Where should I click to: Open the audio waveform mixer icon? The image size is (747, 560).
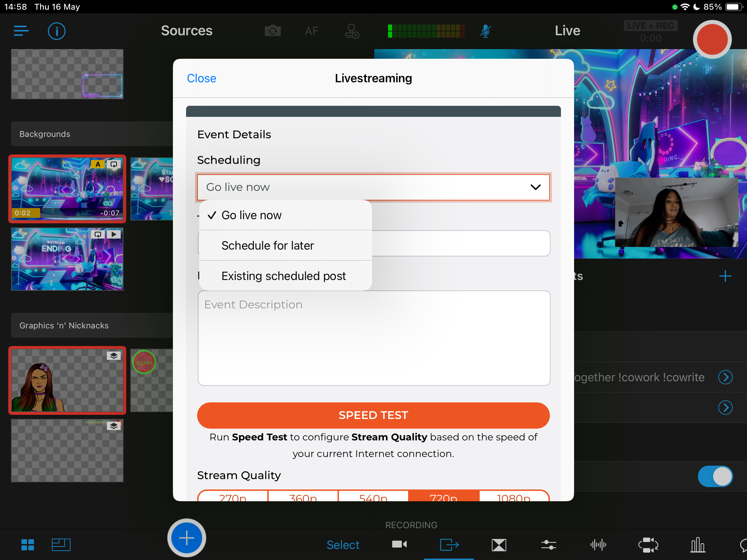coord(598,544)
